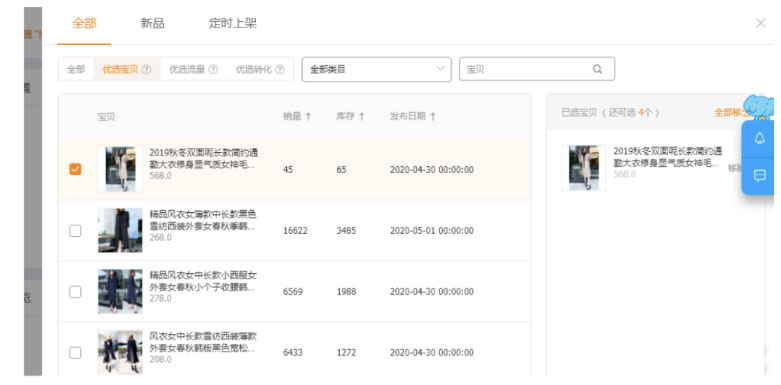Viewport: 781px width, 385px height.
Task: Click stock value 3485
Action: [346, 231]
